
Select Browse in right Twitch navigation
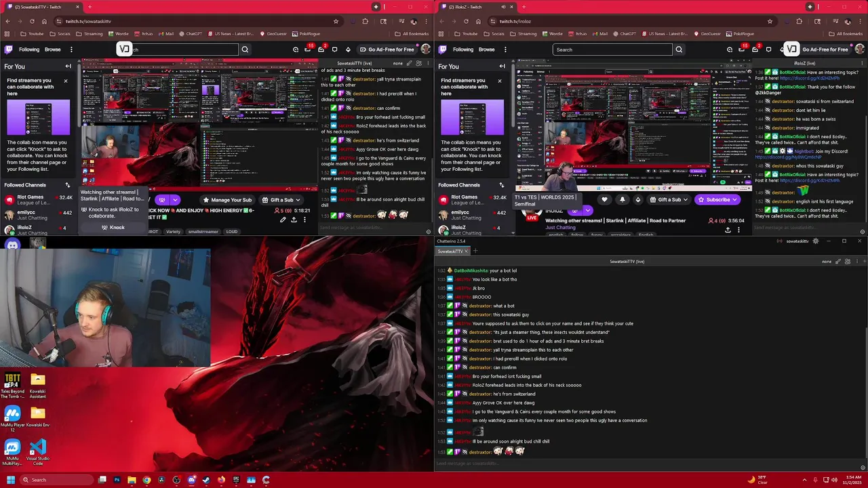pos(486,49)
